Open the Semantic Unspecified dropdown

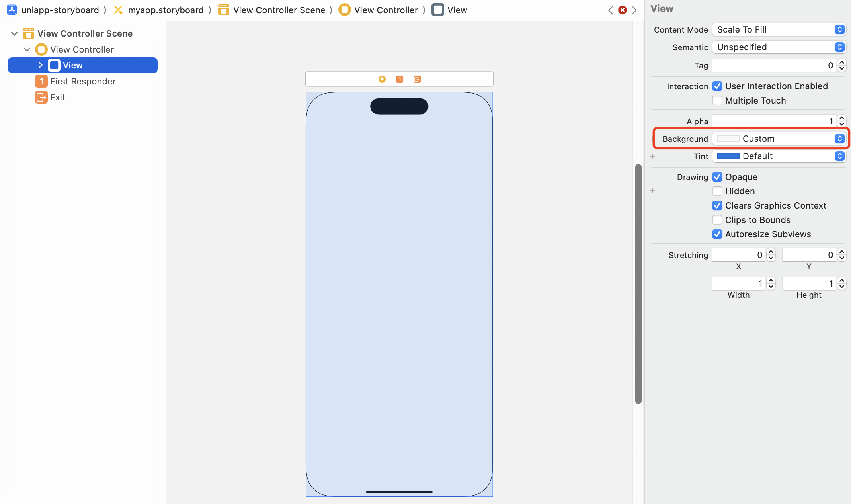click(779, 47)
